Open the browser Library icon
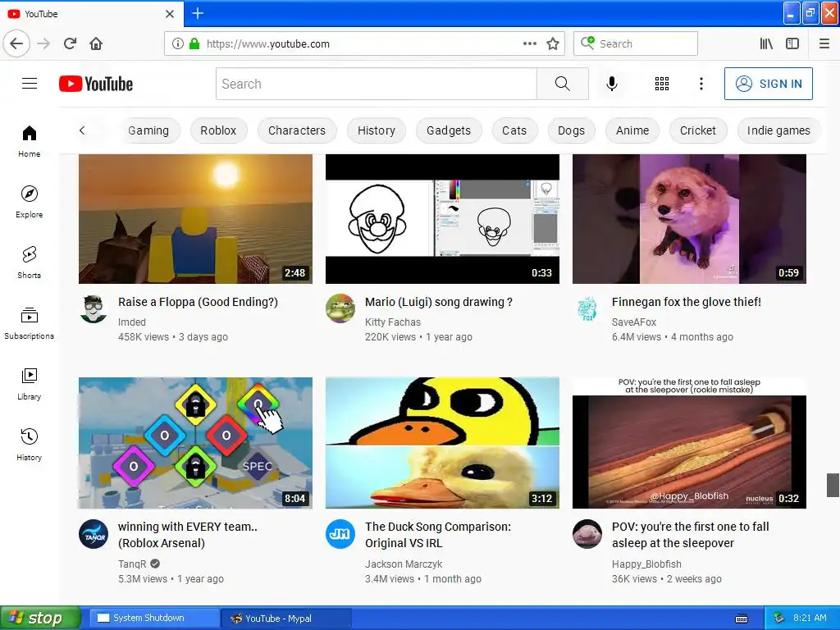Screen dimensions: 840x630 pos(766,43)
